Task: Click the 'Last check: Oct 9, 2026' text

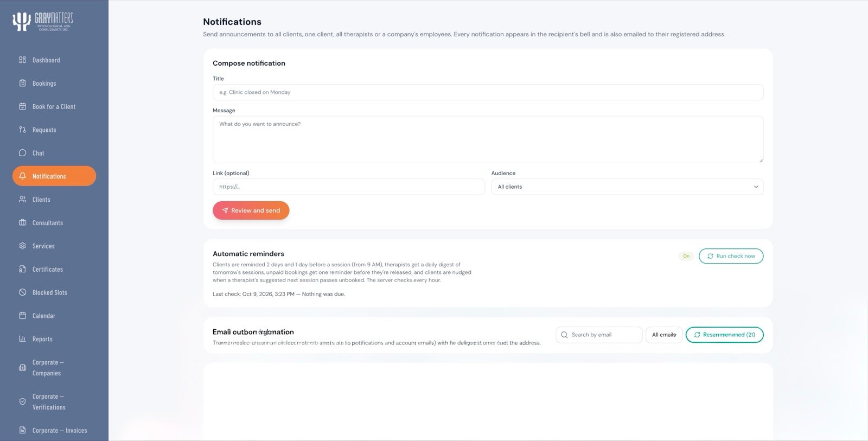Action: [253, 294]
